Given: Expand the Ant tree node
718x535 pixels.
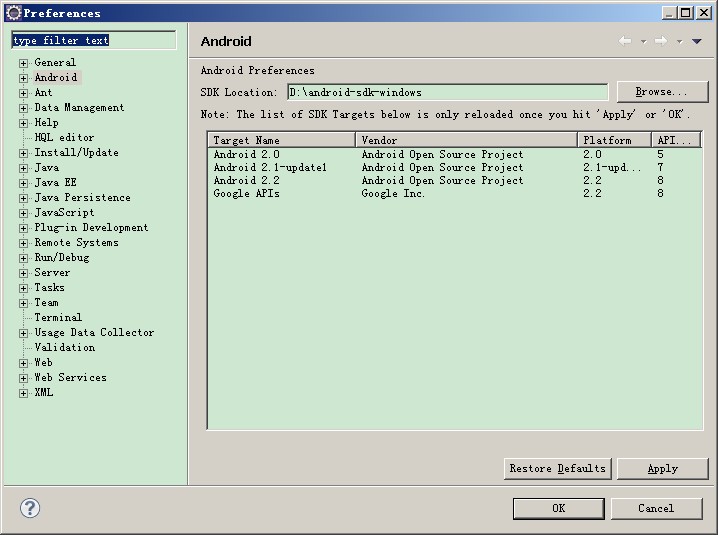Looking at the screenshot, I should coord(23,93).
